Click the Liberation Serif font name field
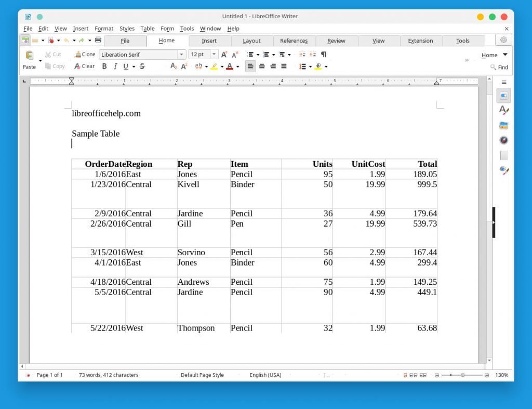 click(139, 54)
